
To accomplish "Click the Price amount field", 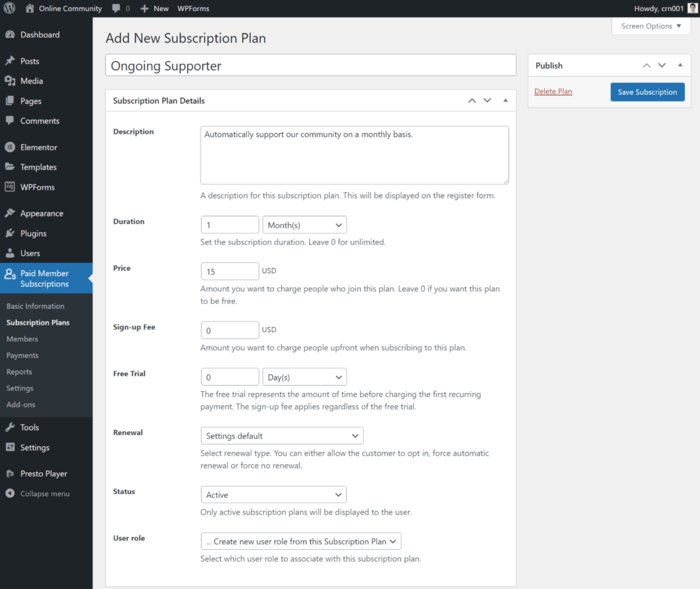I will click(x=230, y=271).
